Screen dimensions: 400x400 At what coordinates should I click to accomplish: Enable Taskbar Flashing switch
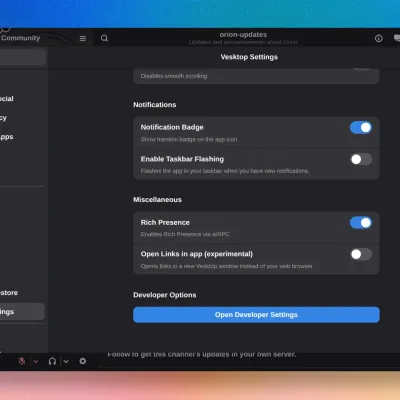pyautogui.click(x=361, y=159)
